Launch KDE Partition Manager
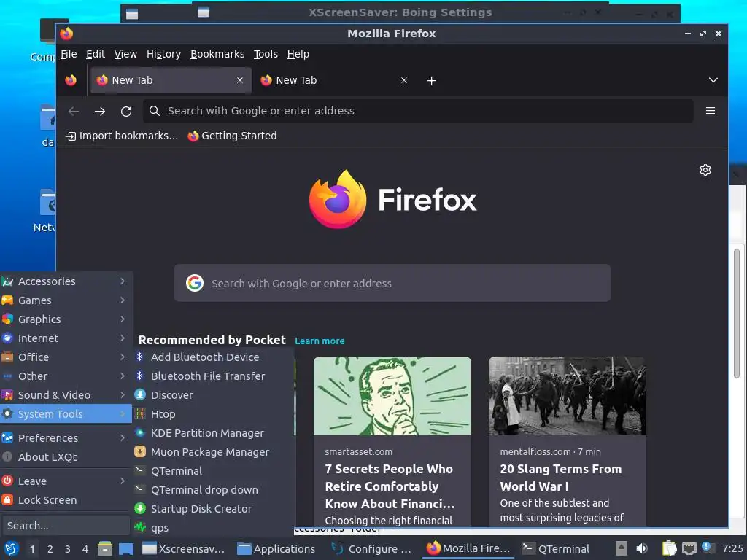The width and height of the screenshot is (747, 560). (214, 433)
